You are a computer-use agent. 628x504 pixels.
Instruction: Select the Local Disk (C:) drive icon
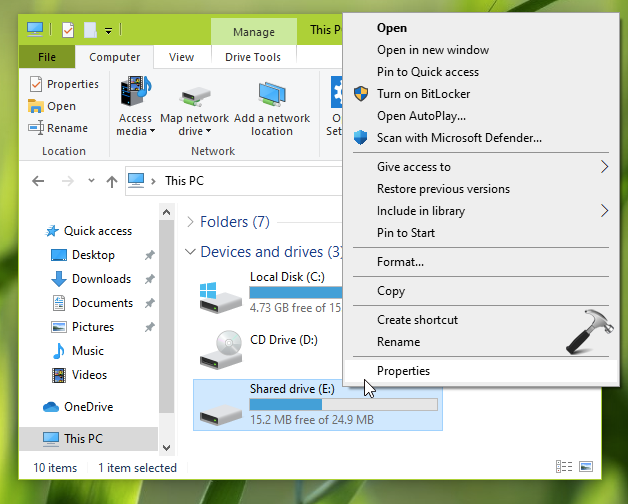pyautogui.click(x=221, y=297)
